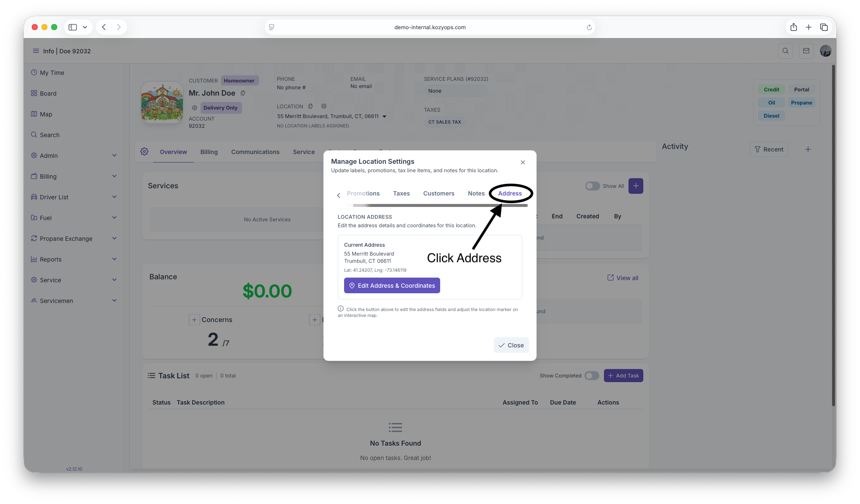Close dialog with the X icon

tap(523, 162)
